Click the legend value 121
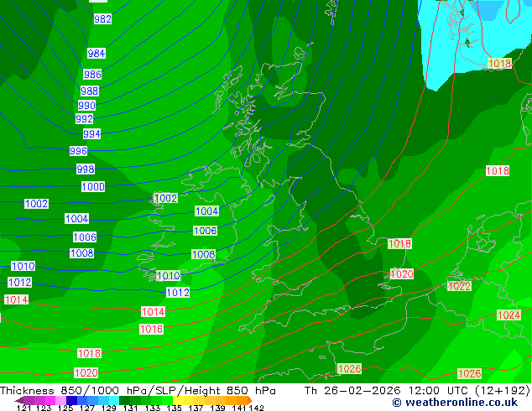The image size is (532, 411). coord(23,408)
